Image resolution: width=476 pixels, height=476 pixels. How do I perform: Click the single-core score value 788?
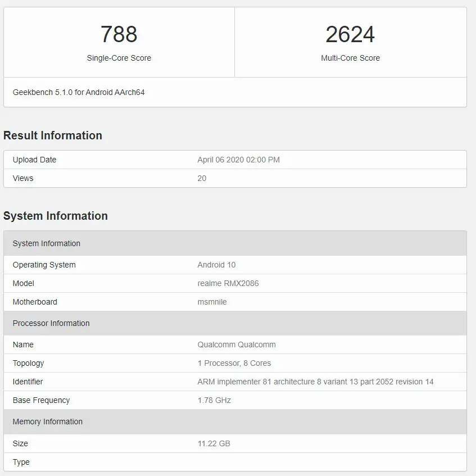tap(119, 34)
